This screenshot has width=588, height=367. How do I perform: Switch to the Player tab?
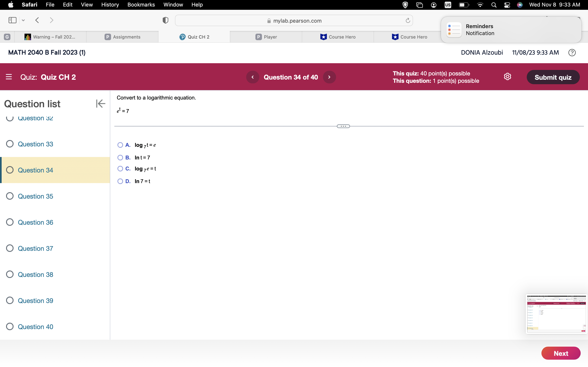pos(266,37)
